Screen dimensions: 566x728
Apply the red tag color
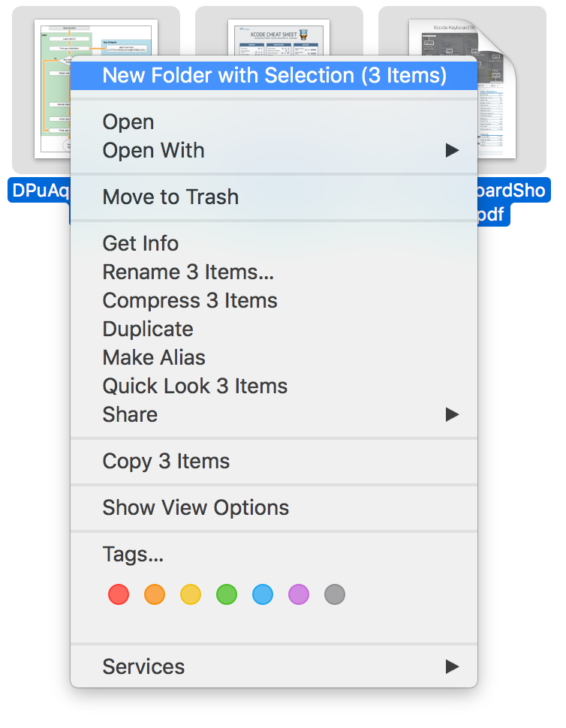[x=119, y=595]
